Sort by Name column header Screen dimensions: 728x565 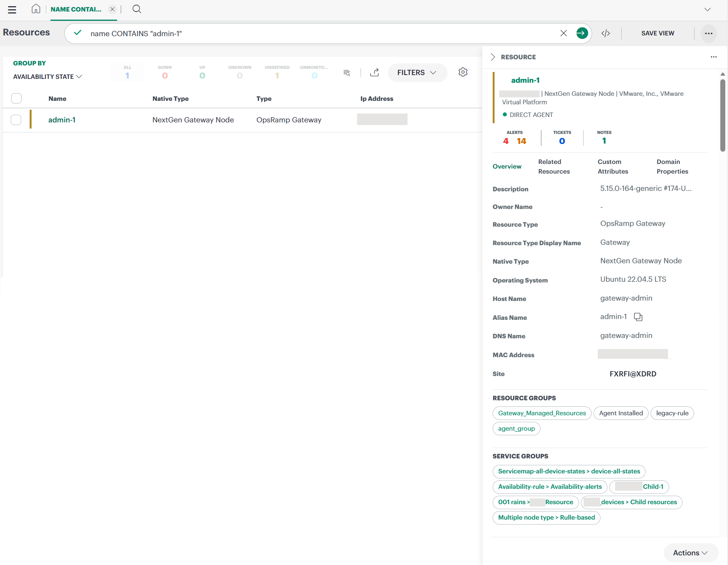(57, 99)
